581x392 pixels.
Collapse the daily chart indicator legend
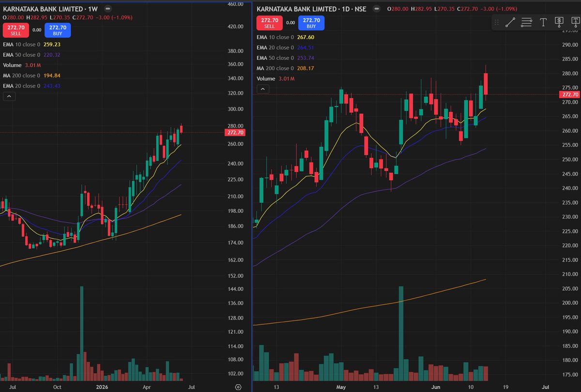point(262,89)
